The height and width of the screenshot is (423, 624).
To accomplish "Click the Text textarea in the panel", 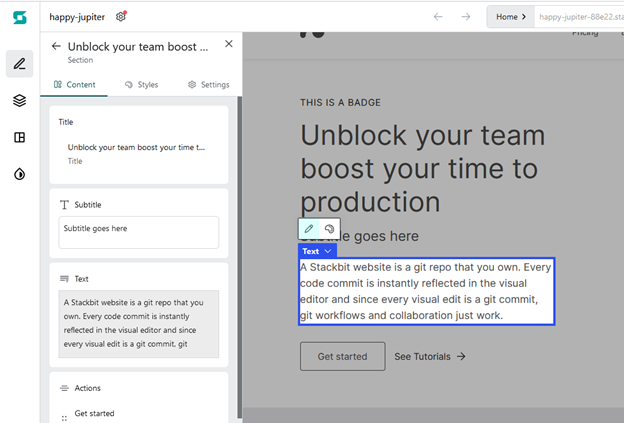I will coord(138,324).
